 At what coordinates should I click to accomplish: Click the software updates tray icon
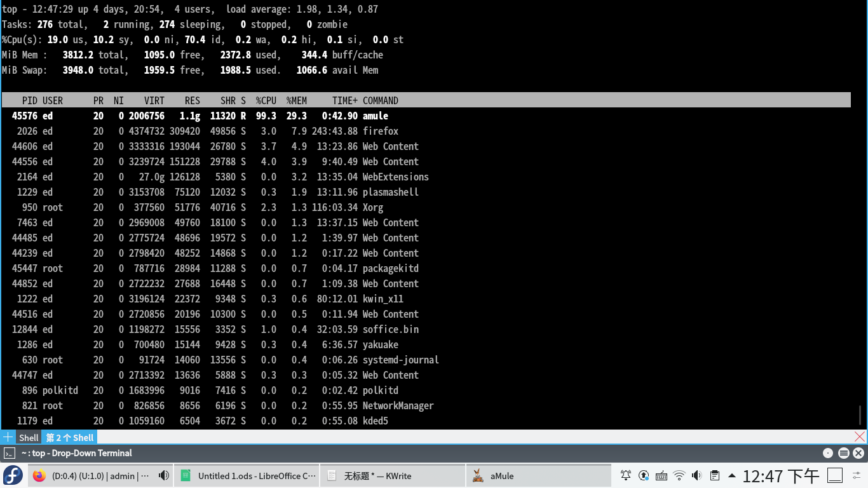tap(644, 475)
